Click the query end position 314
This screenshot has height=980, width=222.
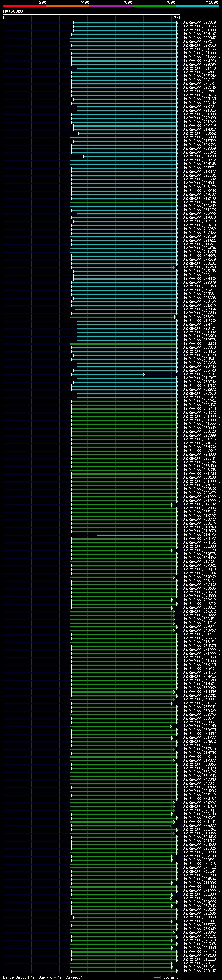175,17
